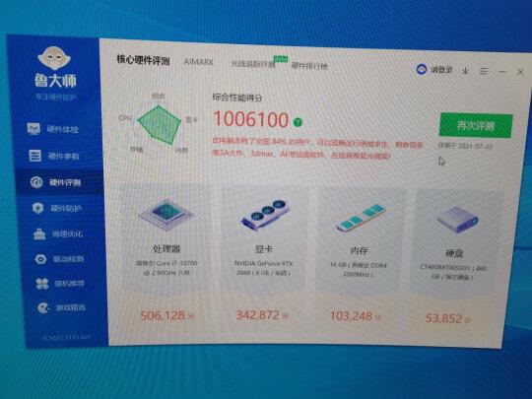Open 驱动检测 driver check in sidebar
This screenshot has width=532, height=399.
60,259
